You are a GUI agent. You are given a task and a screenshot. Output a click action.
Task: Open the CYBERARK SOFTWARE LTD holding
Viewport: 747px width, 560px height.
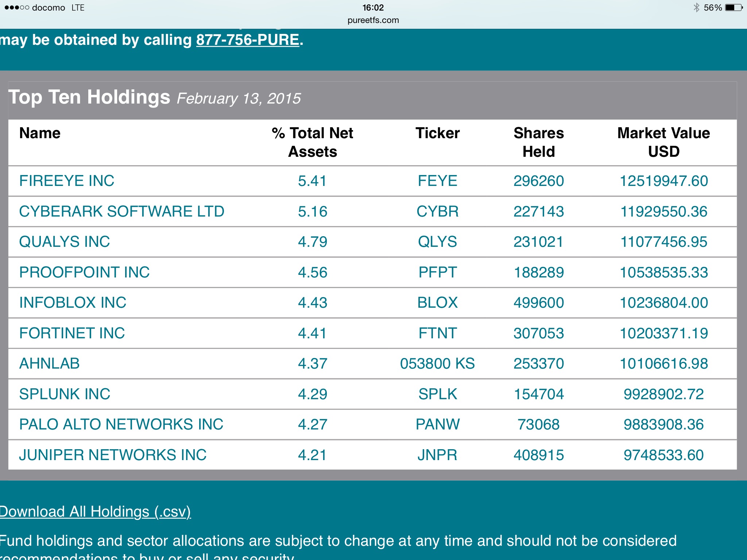click(121, 211)
